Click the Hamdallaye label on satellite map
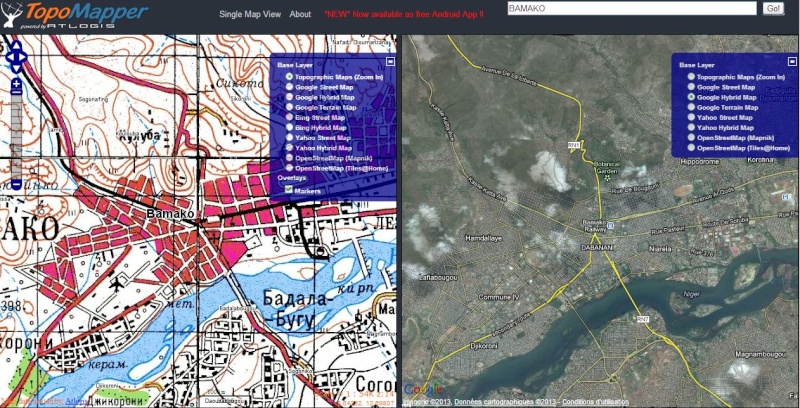 (484, 238)
